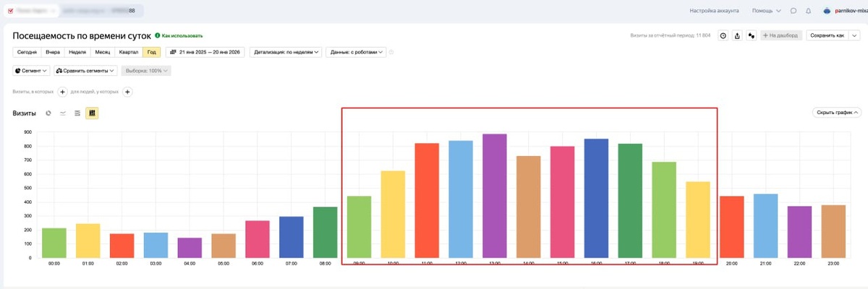868x289 pixels.
Task: Select the 'Год' period tab
Action: 151,52
